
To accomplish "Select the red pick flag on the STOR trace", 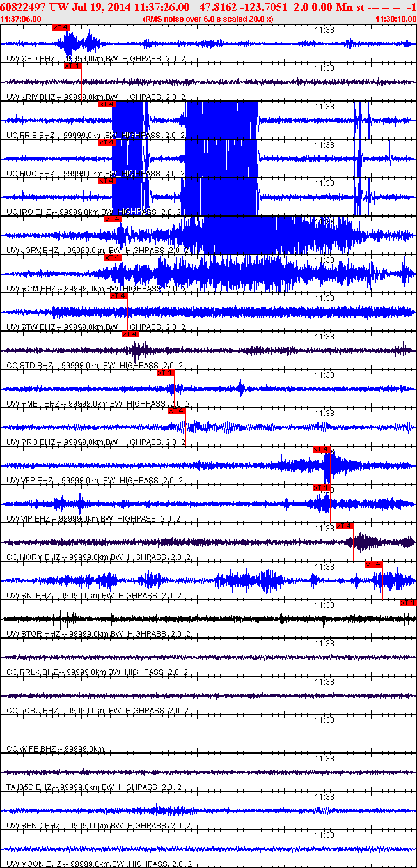I will (408, 603).
